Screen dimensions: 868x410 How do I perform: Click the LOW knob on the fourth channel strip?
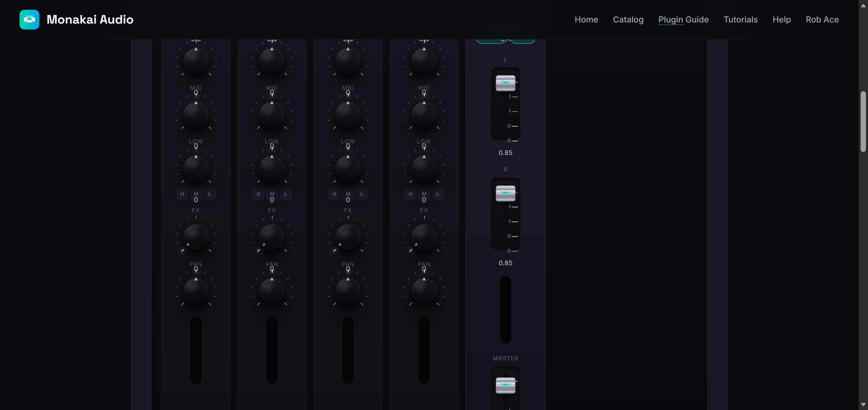424,168
